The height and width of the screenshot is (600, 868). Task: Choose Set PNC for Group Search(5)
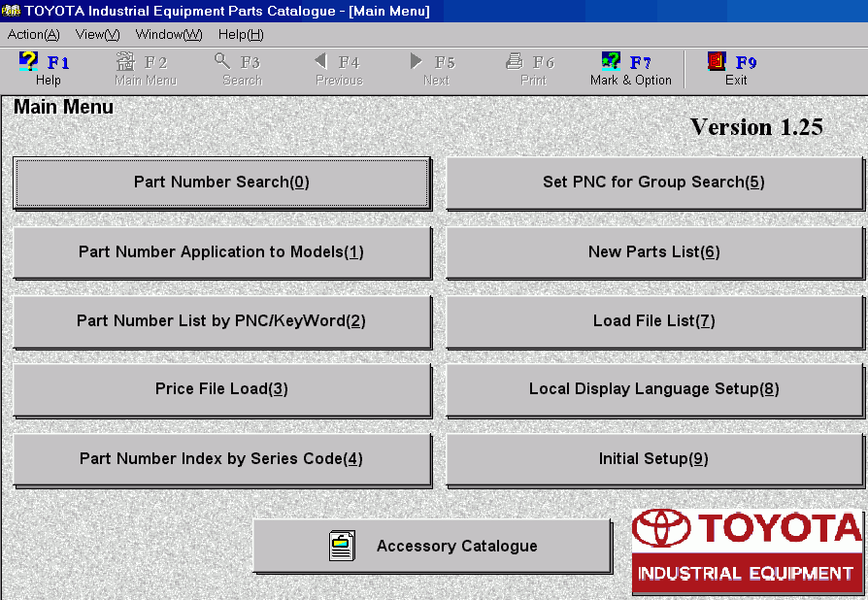coord(654,183)
